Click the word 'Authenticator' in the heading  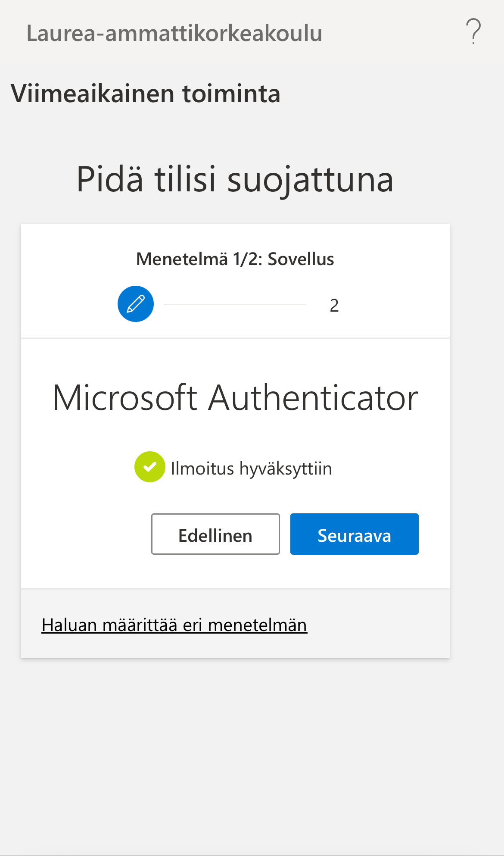click(x=313, y=398)
